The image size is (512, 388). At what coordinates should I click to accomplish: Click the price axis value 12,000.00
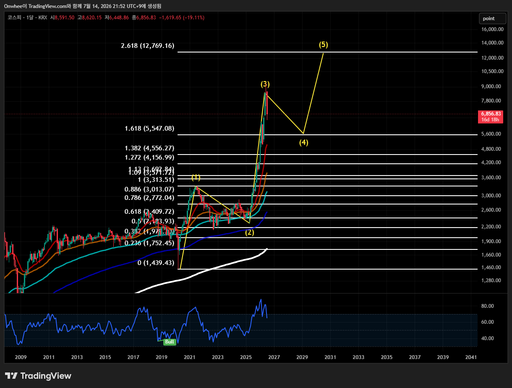(x=492, y=58)
